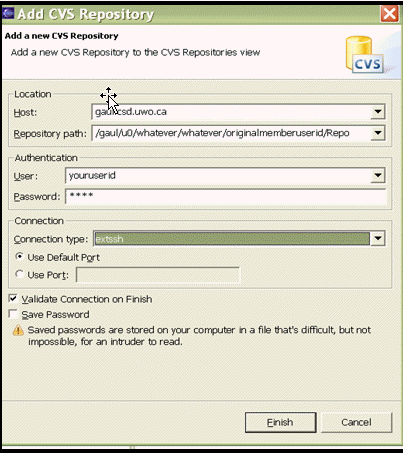
Task: Click the User text field
Action: tap(218, 175)
